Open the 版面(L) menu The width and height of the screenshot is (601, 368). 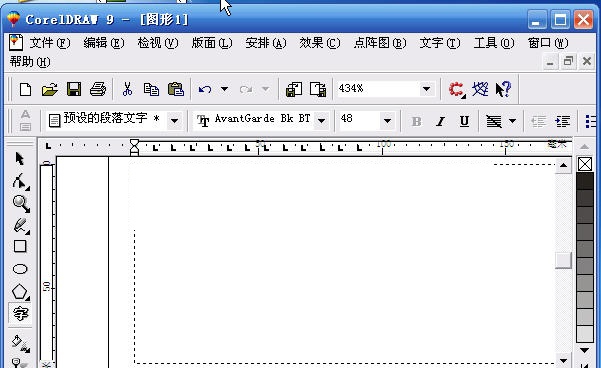click(212, 43)
